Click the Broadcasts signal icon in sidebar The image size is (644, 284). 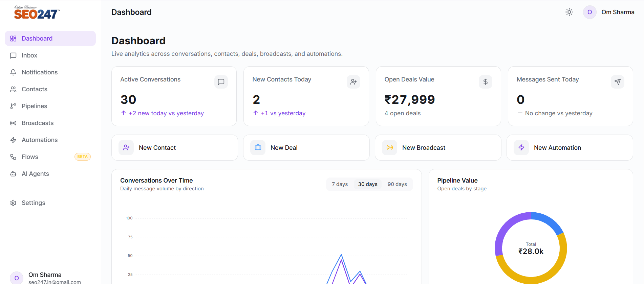point(13,123)
